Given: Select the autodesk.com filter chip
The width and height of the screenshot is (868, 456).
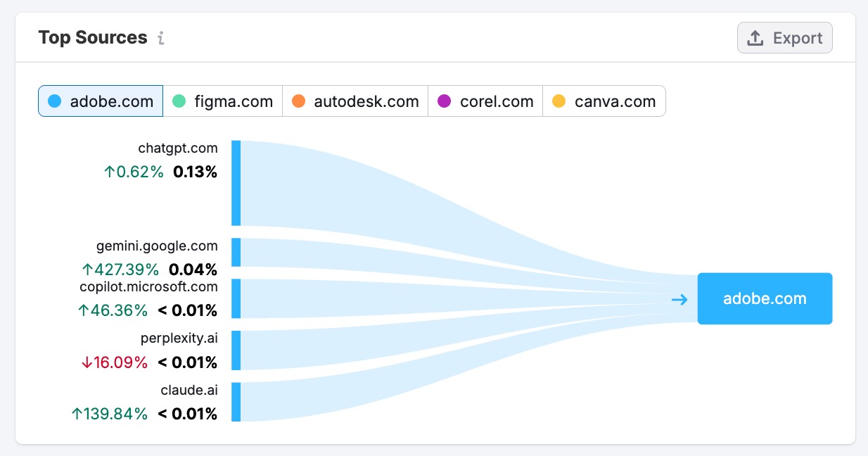Looking at the screenshot, I should coord(355,101).
